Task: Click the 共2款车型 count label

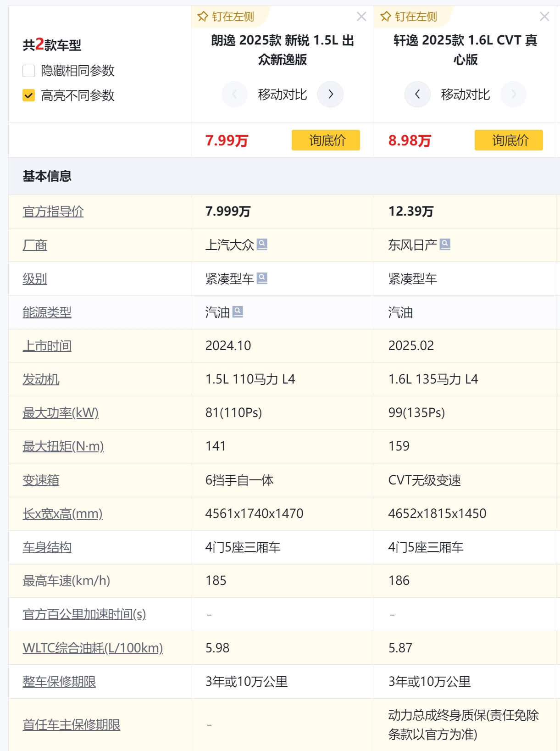Action: point(52,45)
